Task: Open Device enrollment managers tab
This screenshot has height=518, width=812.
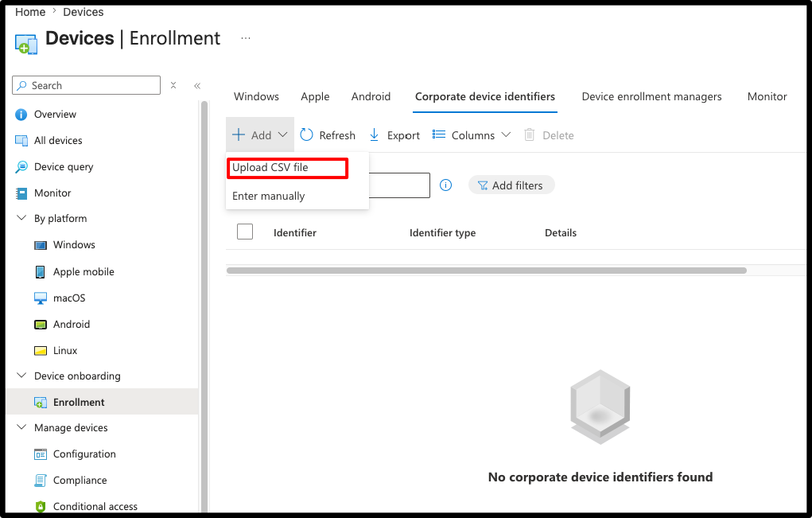Action: click(651, 97)
